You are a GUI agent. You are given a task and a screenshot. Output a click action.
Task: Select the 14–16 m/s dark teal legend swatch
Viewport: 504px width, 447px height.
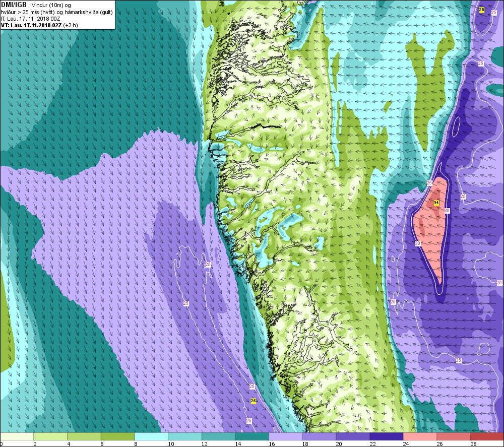251,436
